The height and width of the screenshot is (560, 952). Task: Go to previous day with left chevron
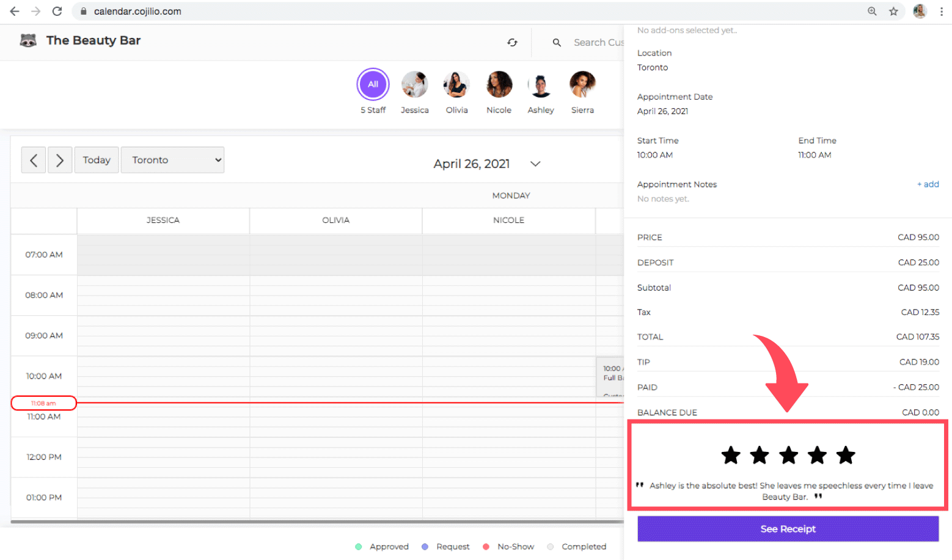pyautogui.click(x=34, y=160)
